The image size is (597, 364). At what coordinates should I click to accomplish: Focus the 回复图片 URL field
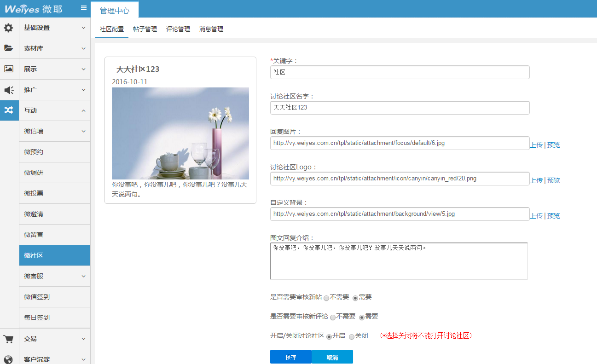coord(400,143)
